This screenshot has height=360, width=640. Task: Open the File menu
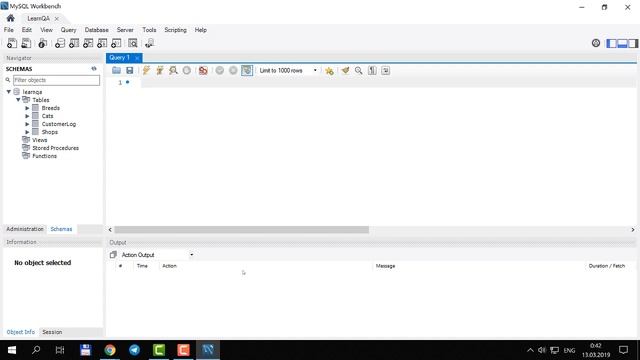(9, 30)
